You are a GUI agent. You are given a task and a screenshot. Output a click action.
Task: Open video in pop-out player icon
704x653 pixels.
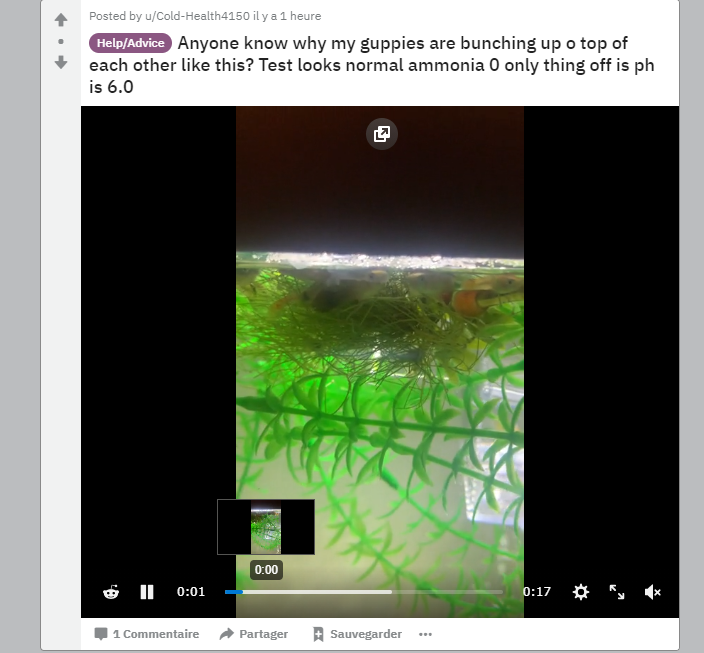click(382, 134)
